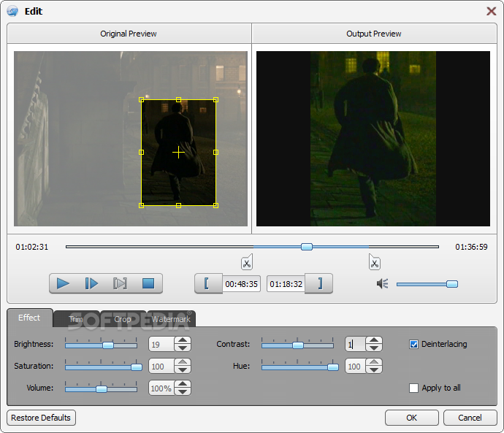
Task: Click the Saturation slider handle
Action: click(x=137, y=367)
